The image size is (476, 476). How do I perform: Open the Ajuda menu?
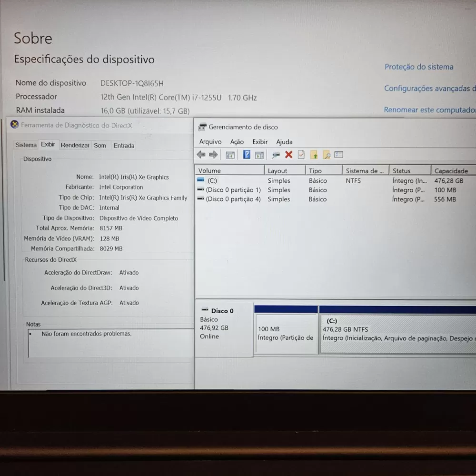click(x=285, y=142)
